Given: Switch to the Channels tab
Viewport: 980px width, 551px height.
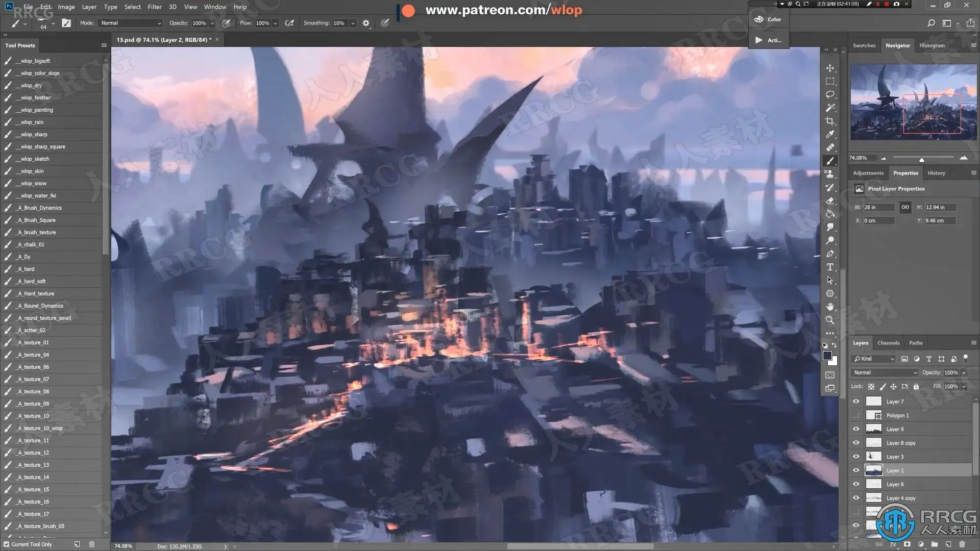Looking at the screenshot, I should (x=888, y=343).
